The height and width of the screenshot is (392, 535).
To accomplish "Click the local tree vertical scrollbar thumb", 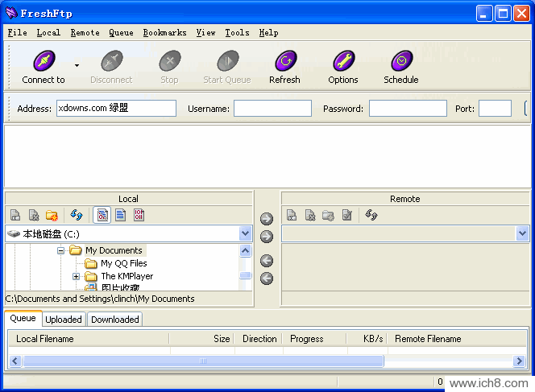I will point(245,275).
